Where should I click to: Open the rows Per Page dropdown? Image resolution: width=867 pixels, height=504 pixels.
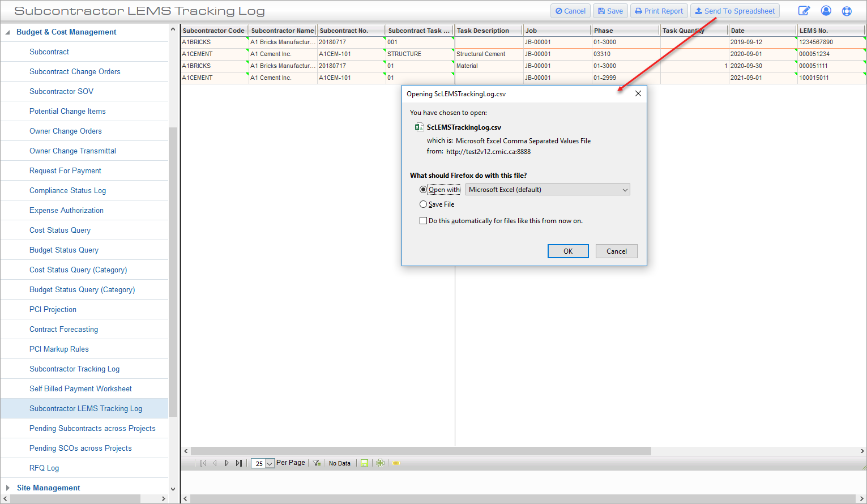click(263, 463)
